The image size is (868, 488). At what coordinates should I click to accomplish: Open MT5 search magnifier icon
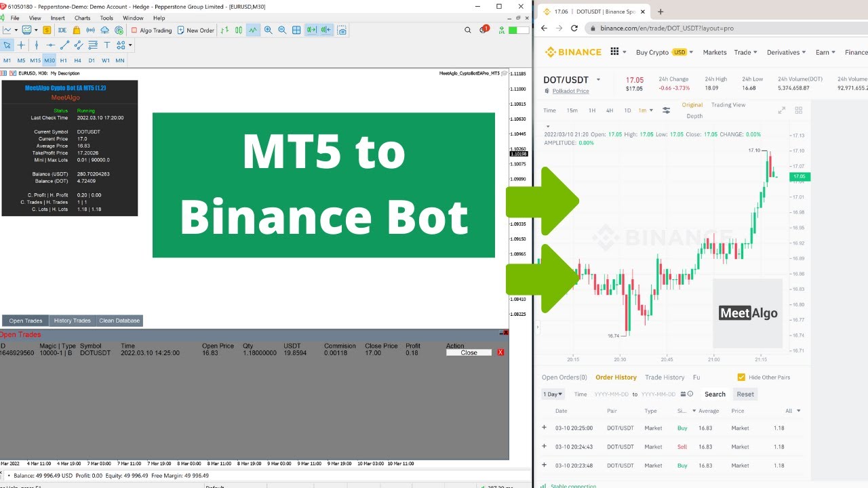pyautogui.click(x=468, y=30)
